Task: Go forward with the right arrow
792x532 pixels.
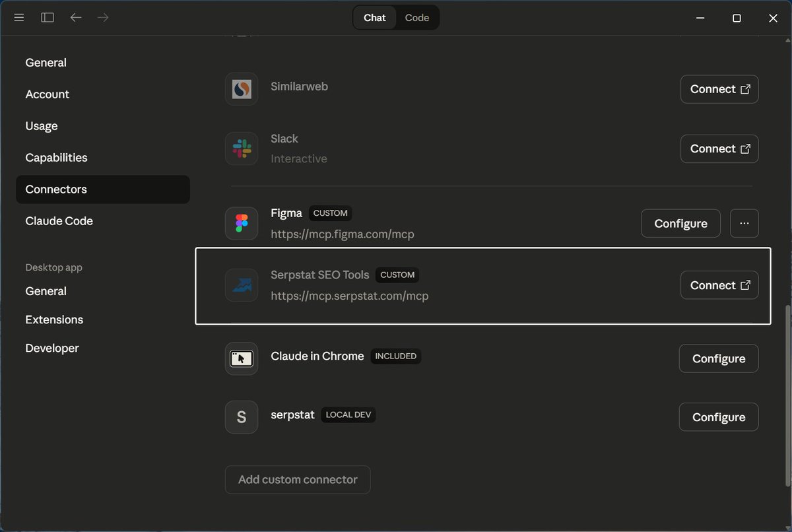Action: [x=103, y=18]
